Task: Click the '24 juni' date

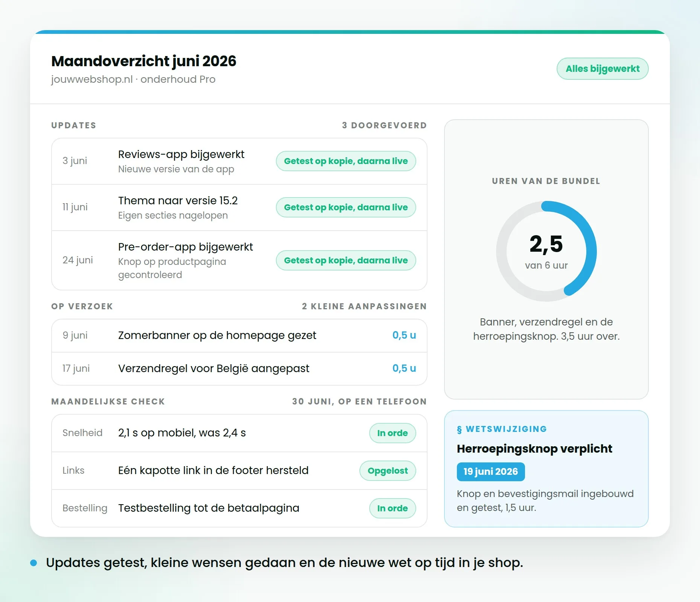Action: (78, 260)
